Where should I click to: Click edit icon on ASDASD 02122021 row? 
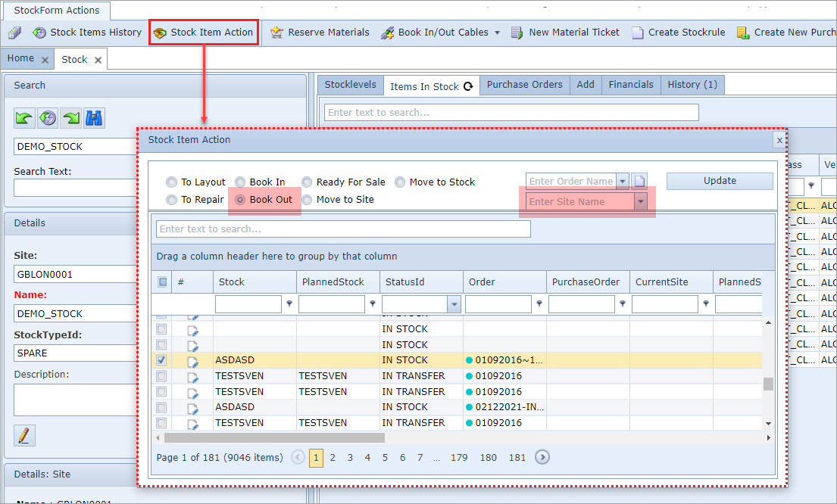[x=192, y=409]
